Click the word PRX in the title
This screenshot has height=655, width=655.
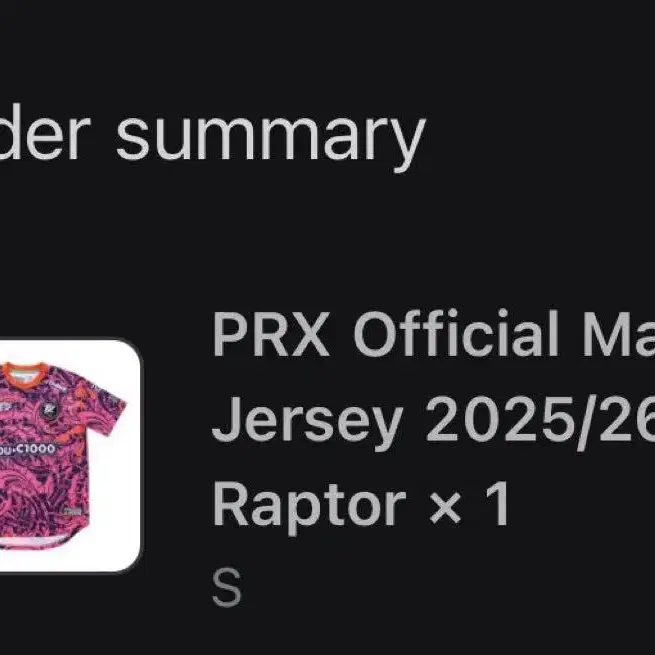pyautogui.click(x=271, y=334)
